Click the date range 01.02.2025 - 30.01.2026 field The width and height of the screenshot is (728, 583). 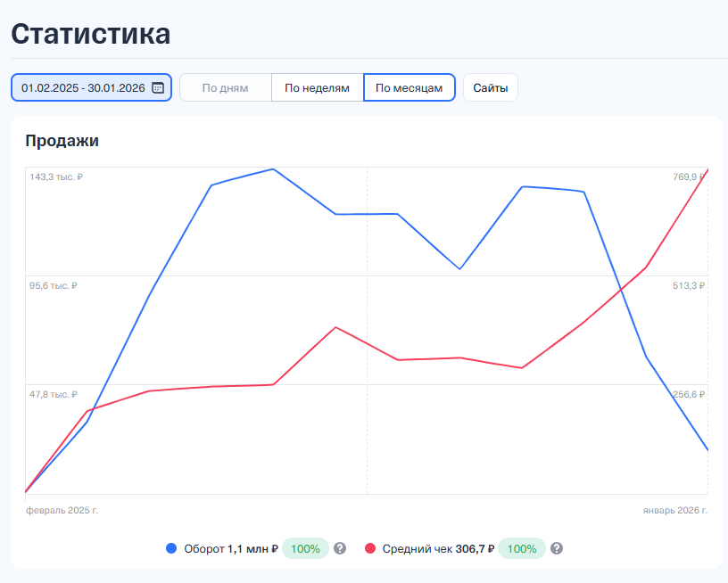click(x=83, y=87)
